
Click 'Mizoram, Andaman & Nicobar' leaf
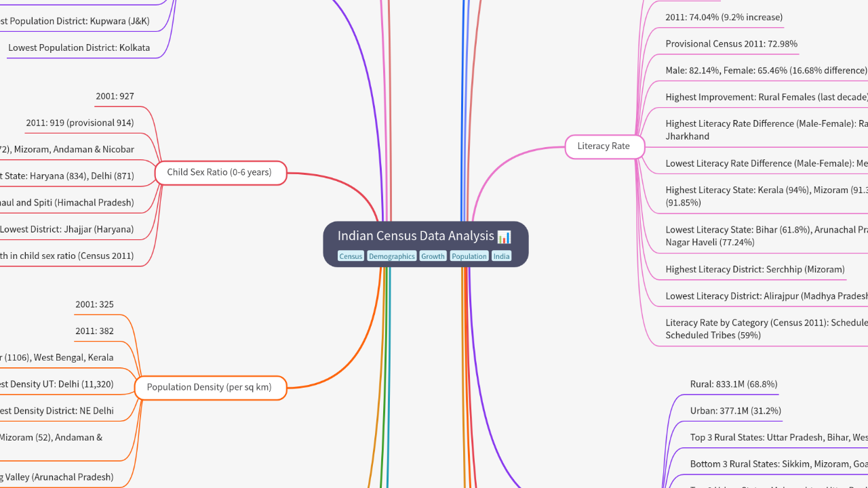[67, 149]
